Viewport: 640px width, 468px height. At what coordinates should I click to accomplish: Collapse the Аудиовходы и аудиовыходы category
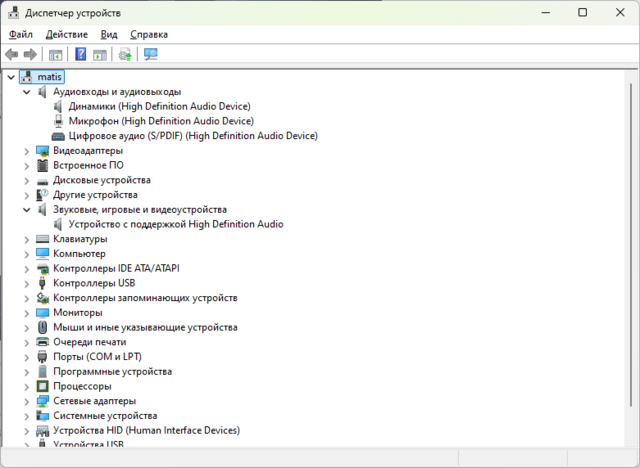[x=27, y=92]
